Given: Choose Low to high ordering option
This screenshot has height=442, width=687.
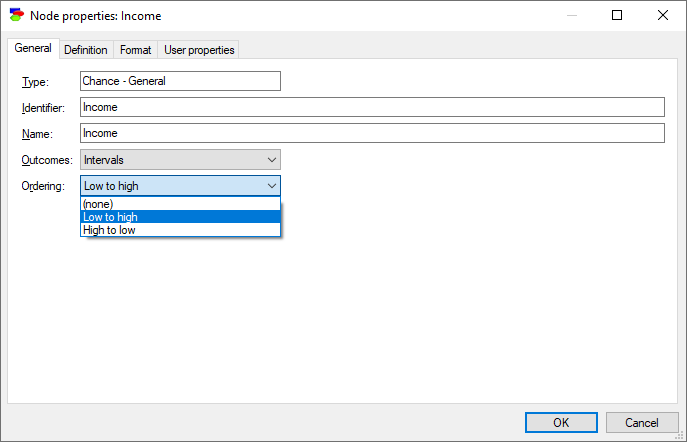Looking at the screenshot, I should click(x=180, y=217).
